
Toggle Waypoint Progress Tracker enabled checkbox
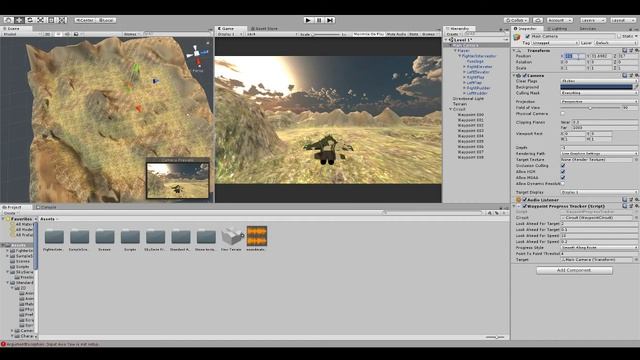click(525, 206)
